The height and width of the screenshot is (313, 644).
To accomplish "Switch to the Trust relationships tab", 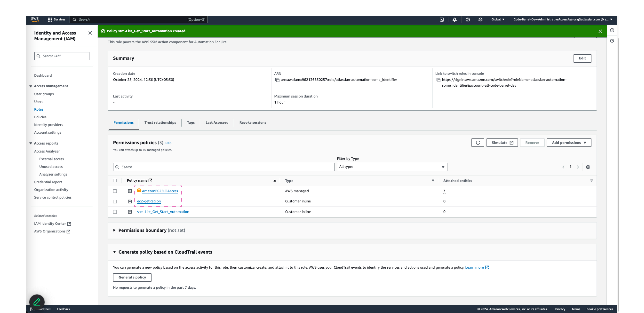I will [x=160, y=123].
